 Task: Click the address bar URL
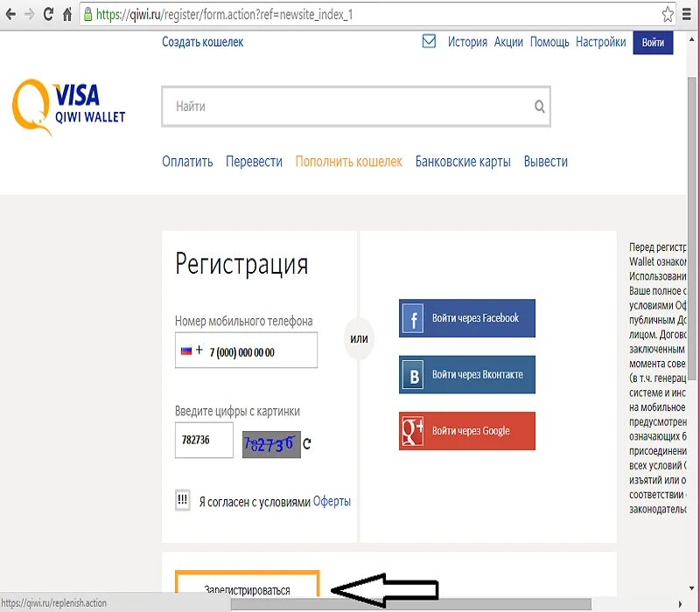[x=225, y=15]
